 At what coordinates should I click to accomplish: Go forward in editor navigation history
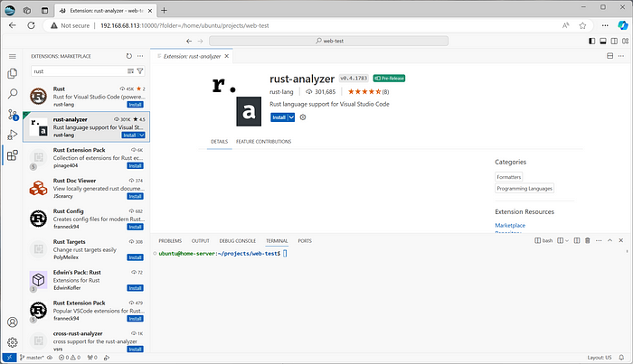200,42
